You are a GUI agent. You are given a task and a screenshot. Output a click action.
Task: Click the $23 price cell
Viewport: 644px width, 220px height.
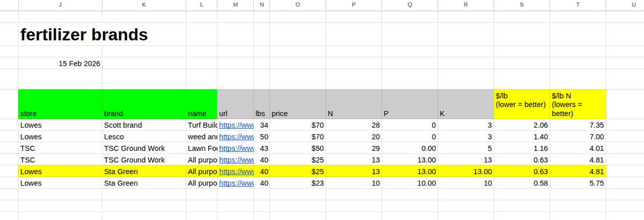298,183
